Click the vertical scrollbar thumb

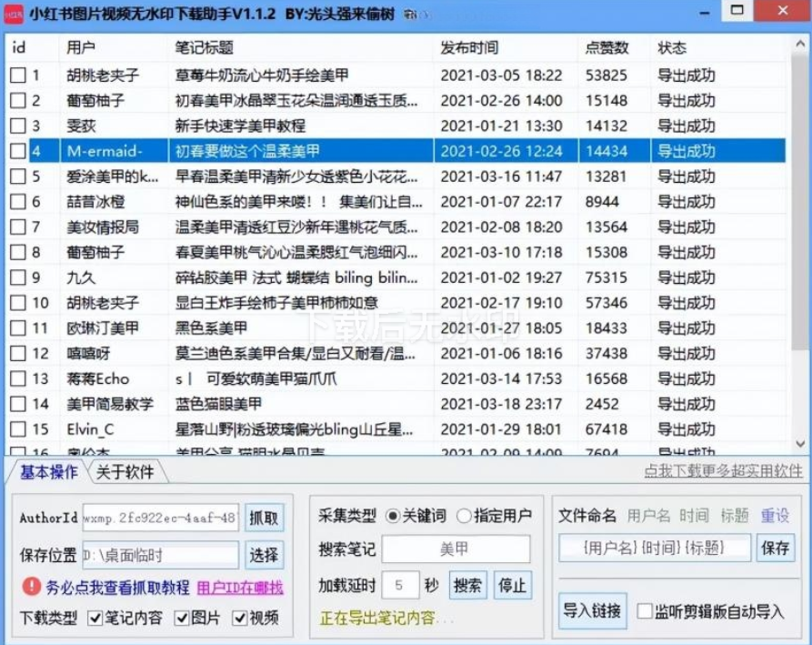click(800, 202)
